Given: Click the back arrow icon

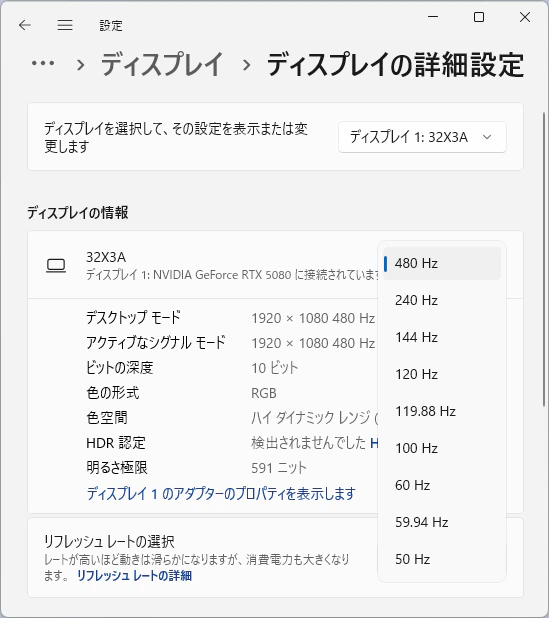Looking at the screenshot, I should pos(25,25).
